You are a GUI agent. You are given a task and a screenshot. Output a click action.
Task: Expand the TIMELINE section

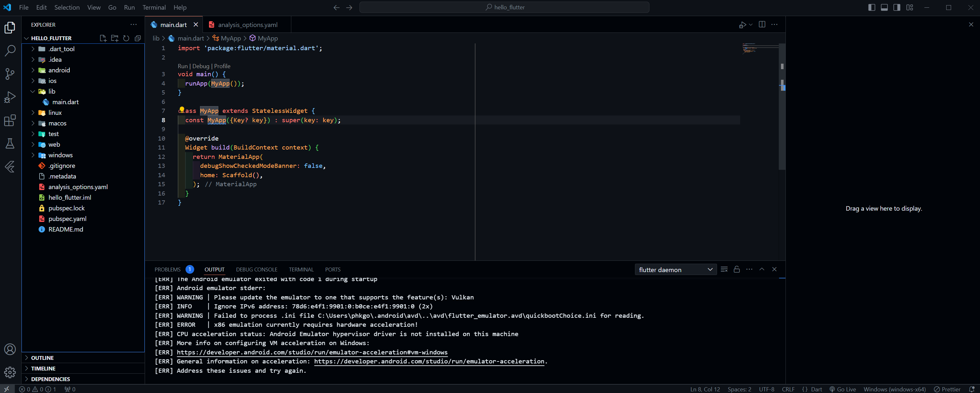pyautogui.click(x=83, y=368)
